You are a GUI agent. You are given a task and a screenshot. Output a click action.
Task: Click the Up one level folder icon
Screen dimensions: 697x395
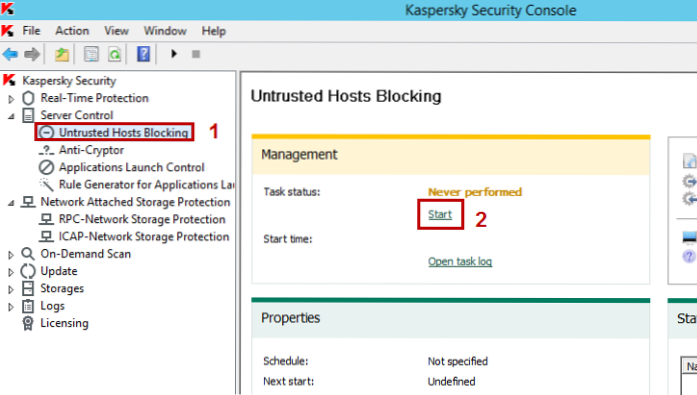62,54
